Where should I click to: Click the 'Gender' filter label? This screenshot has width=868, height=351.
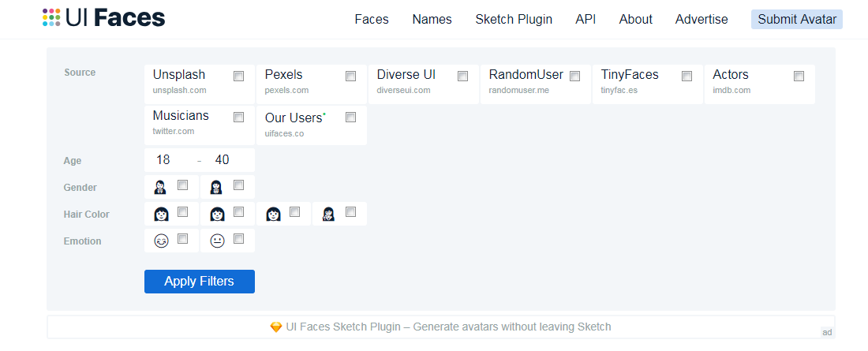click(x=80, y=188)
